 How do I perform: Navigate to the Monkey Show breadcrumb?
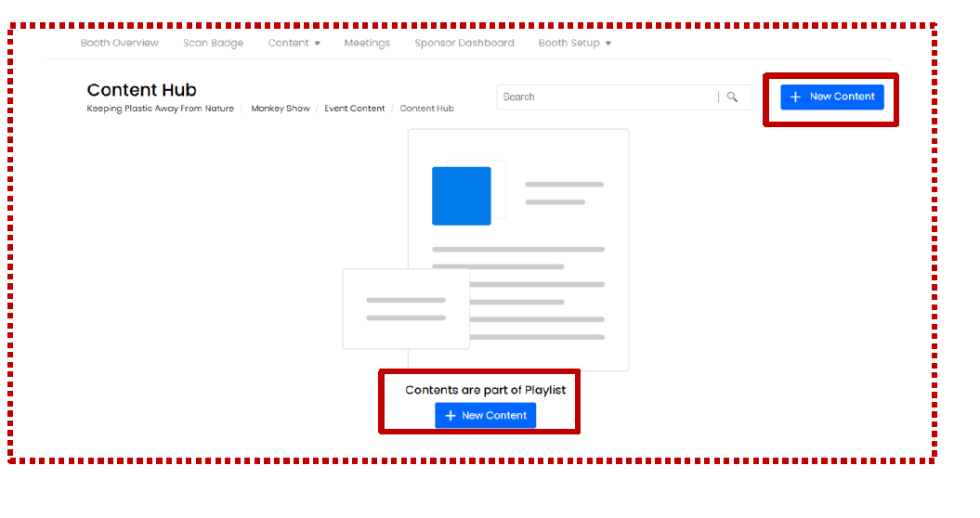tap(280, 109)
